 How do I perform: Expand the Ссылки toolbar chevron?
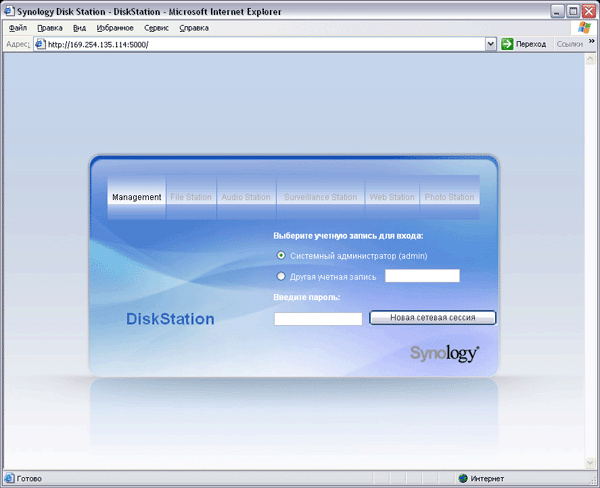click(x=592, y=41)
